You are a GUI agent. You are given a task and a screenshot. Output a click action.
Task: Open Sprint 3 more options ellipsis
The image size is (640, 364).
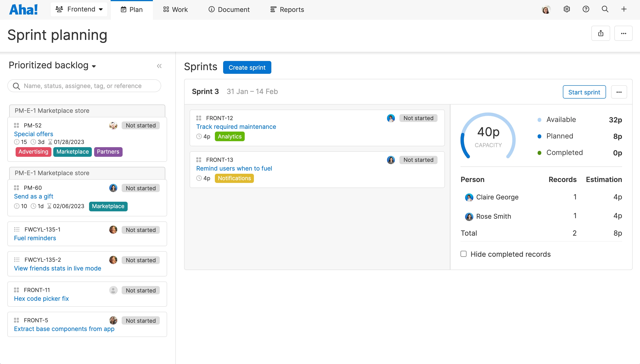[619, 92]
